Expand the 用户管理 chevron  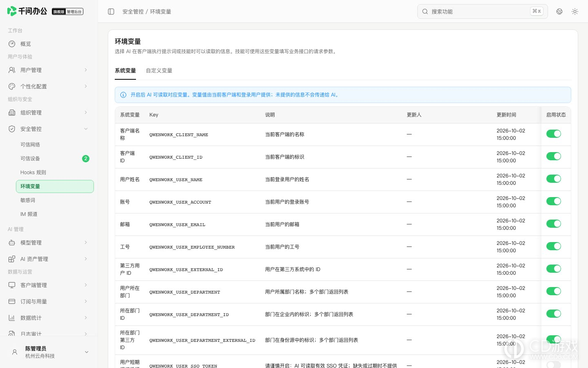[86, 70]
